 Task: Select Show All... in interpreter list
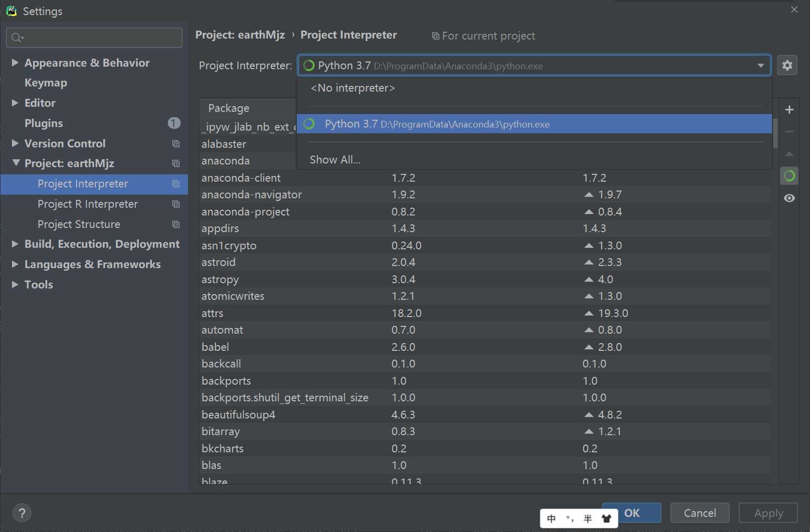[x=534, y=160]
